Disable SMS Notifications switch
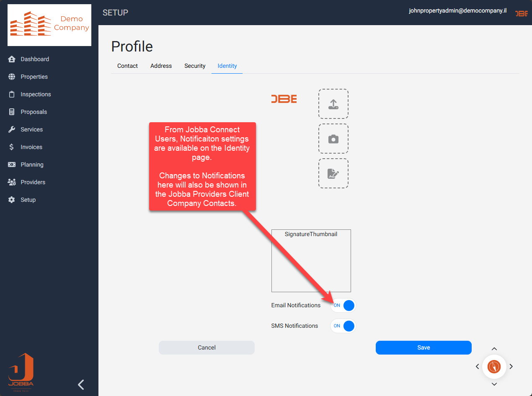 click(x=343, y=326)
